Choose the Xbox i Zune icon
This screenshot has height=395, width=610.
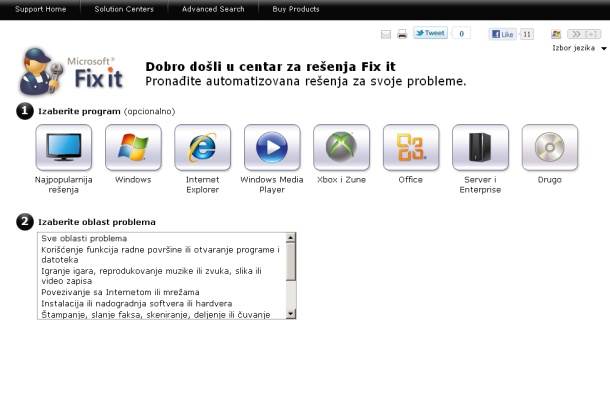coord(341,147)
